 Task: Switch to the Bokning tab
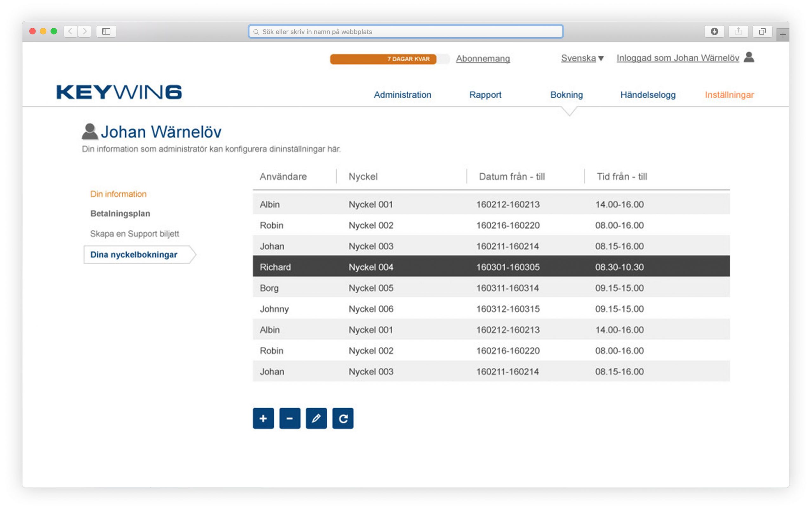point(566,95)
